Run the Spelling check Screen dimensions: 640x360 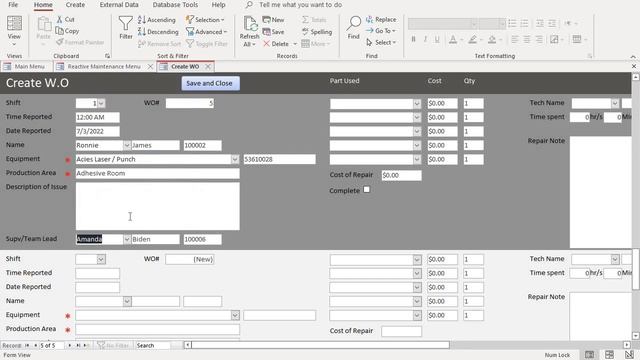[317, 31]
